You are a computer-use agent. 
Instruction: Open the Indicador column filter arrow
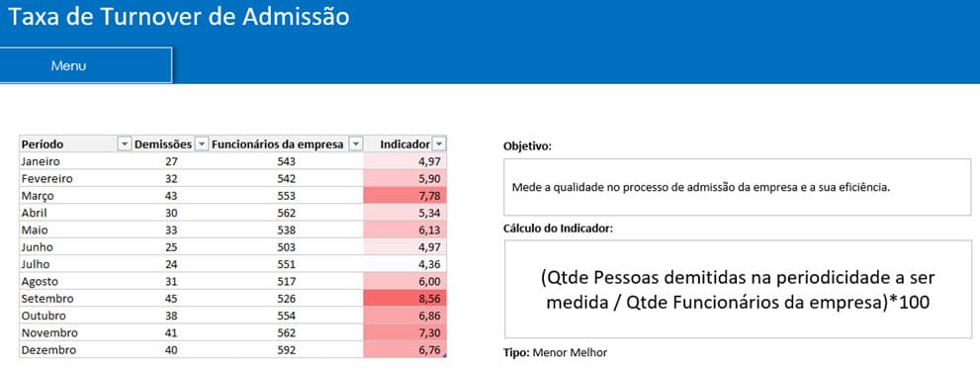coord(439,144)
